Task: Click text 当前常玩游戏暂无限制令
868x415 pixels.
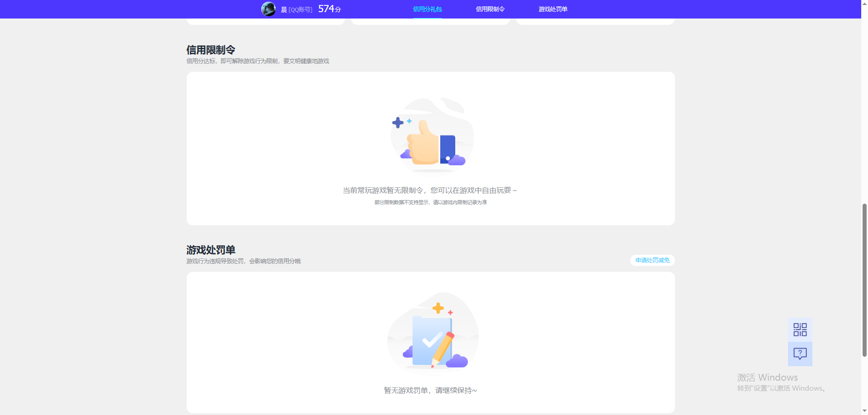Action: point(383,191)
